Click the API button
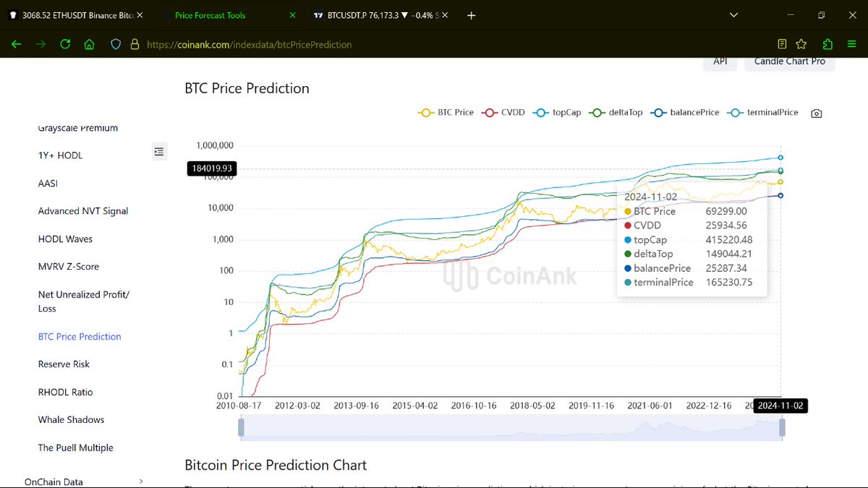The height and width of the screenshot is (488, 868). point(720,62)
